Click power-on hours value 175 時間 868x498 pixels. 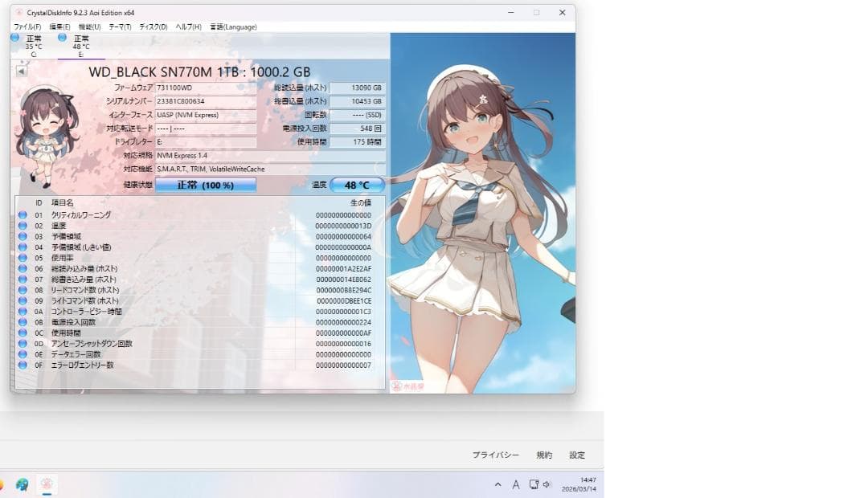click(357, 142)
